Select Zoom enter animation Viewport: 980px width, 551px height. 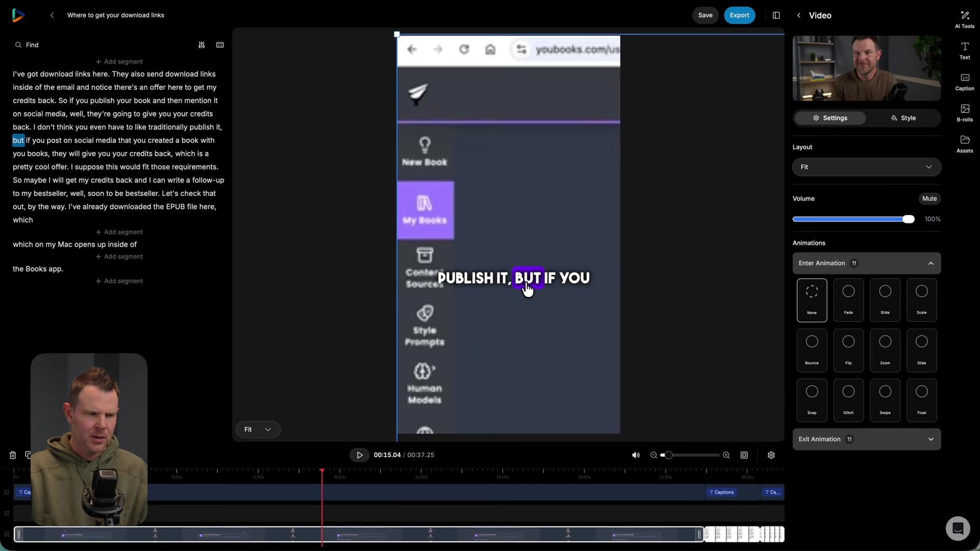(x=885, y=350)
